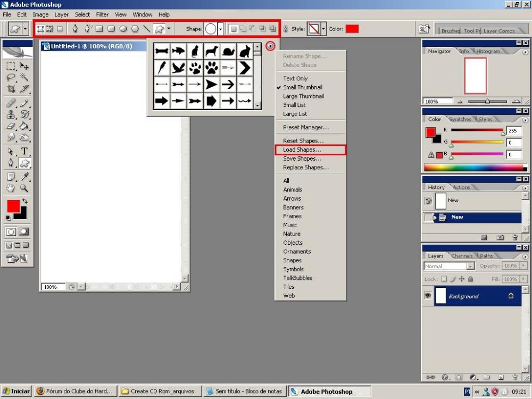Viewport: 532px width, 399px height.
Task: Hide the Background layer using eye icon
Action: [428, 296]
